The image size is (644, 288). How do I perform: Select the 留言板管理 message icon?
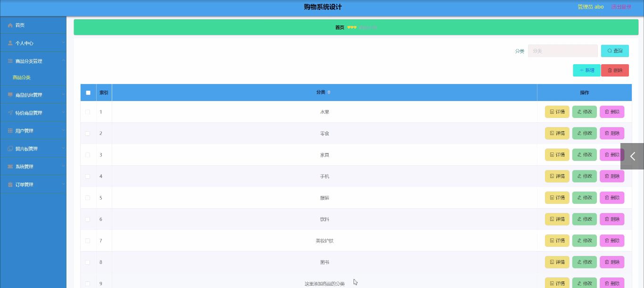9,148
